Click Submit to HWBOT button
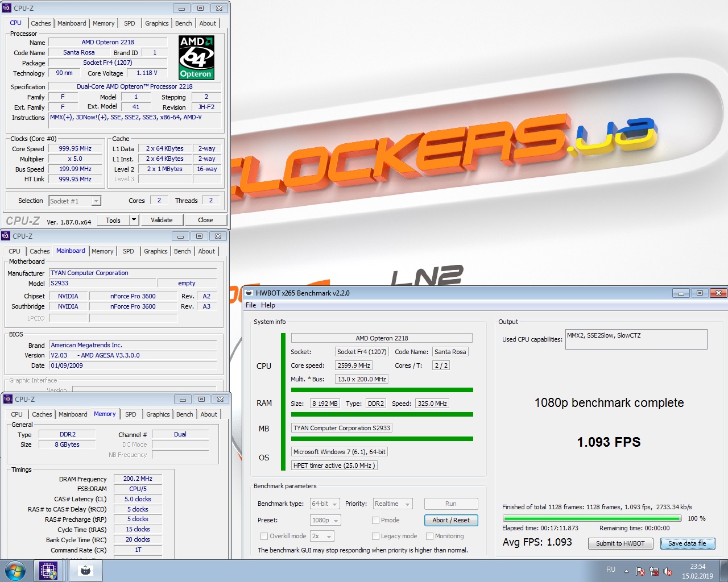The width and height of the screenshot is (728, 582). (621, 543)
